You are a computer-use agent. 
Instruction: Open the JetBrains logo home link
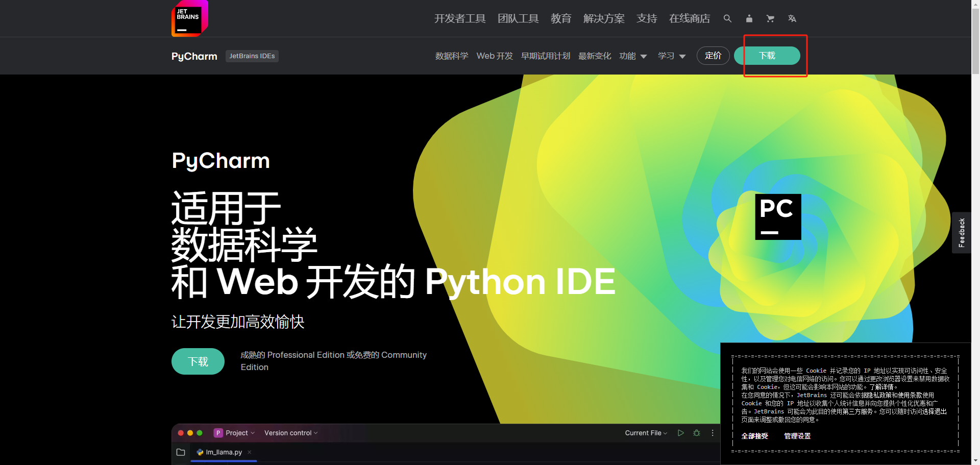click(190, 18)
